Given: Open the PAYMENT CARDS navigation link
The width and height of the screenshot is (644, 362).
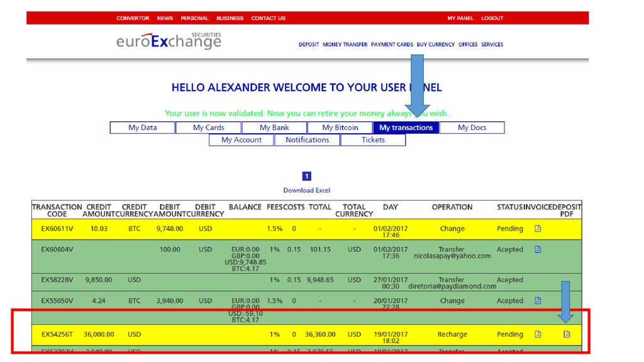Looking at the screenshot, I should tap(392, 45).
